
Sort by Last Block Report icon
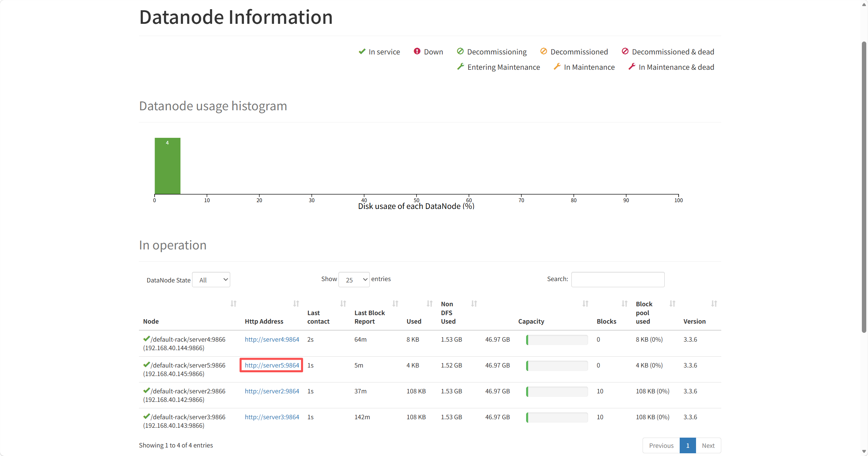[x=395, y=304]
